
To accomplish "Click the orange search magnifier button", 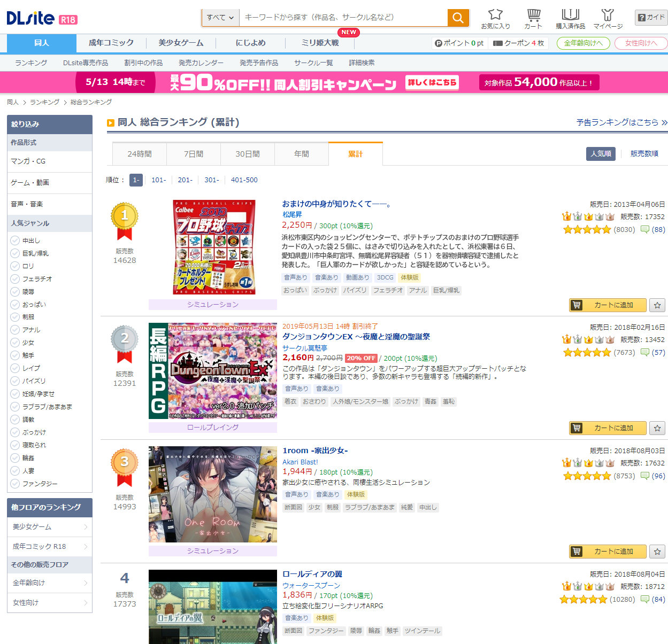I will click(x=458, y=18).
